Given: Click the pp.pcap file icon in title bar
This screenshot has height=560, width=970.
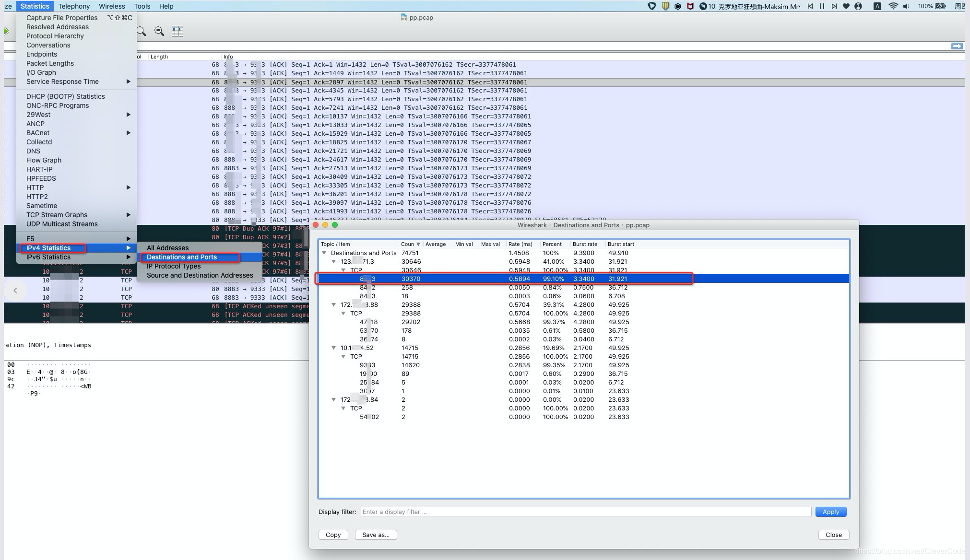Looking at the screenshot, I should [x=403, y=17].
